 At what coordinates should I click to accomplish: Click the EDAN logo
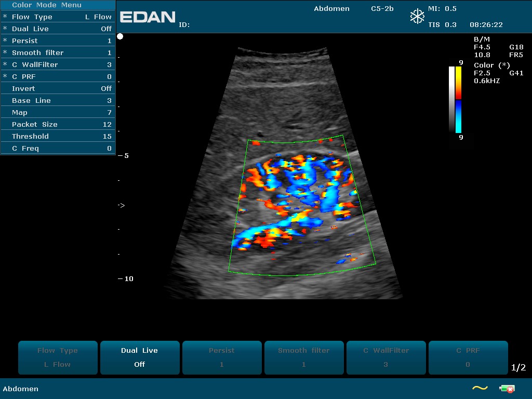tap(148, 17)
